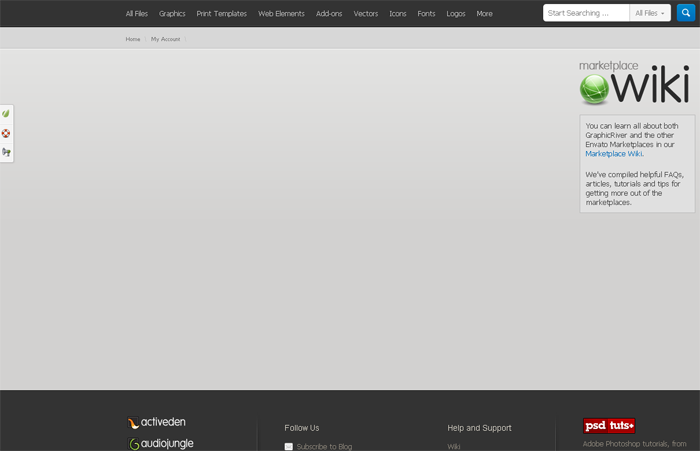
Task: Open the Add-ons category
Action: click(x=329, y=14)
